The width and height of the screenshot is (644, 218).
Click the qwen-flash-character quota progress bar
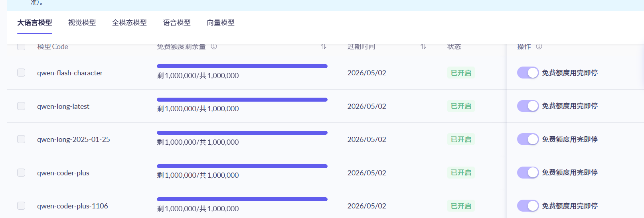coord(242,66)
